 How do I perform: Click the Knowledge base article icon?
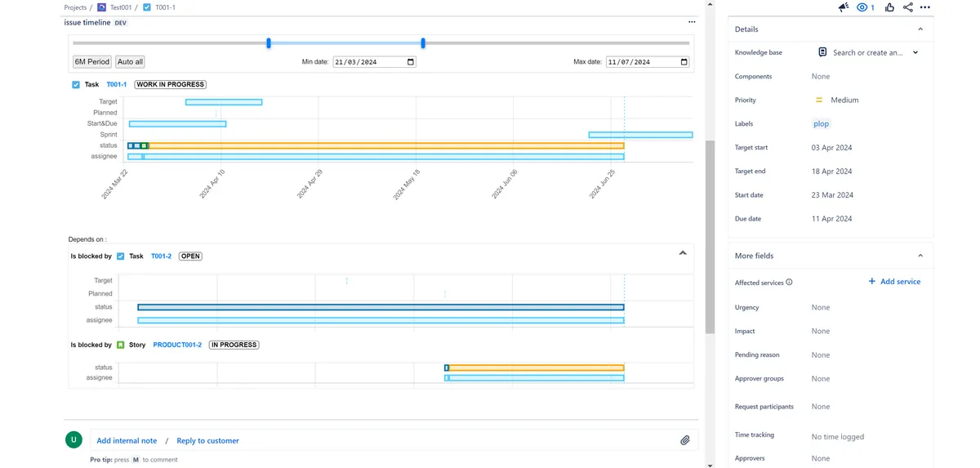point(822,52)
